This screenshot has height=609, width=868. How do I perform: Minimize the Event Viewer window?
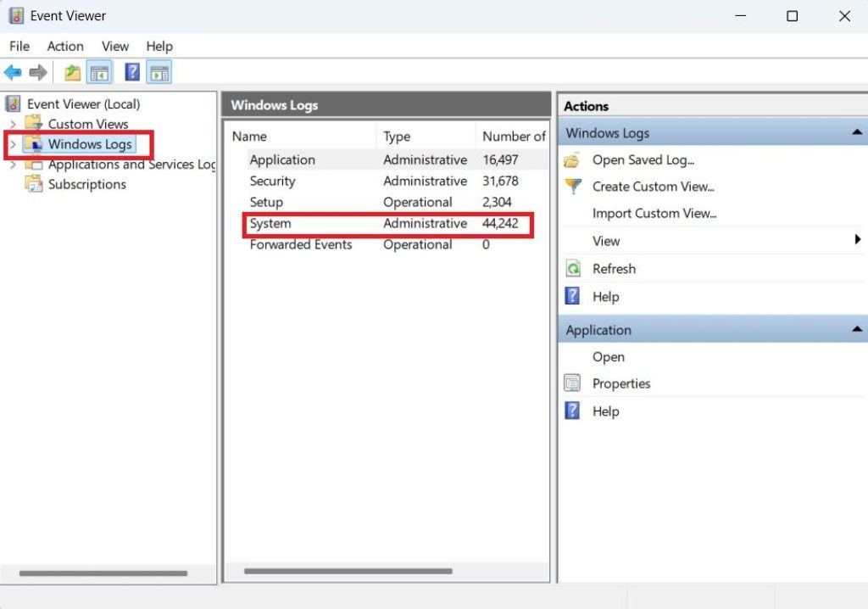click(741, 16)
